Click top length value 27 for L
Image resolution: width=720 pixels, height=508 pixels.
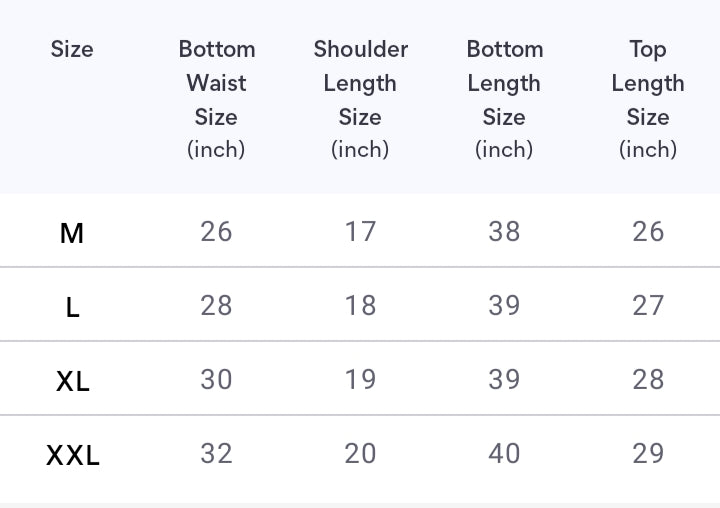click(648, 305)
